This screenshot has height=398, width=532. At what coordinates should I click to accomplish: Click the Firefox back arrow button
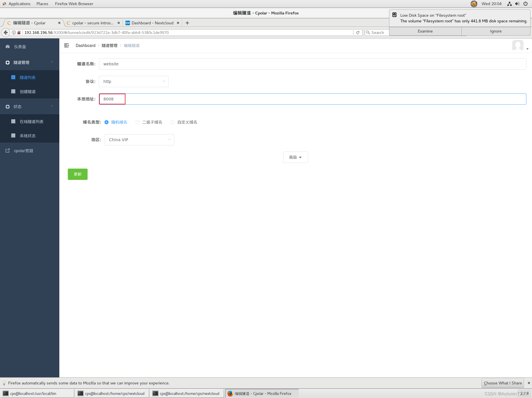(x=6, y=33)
